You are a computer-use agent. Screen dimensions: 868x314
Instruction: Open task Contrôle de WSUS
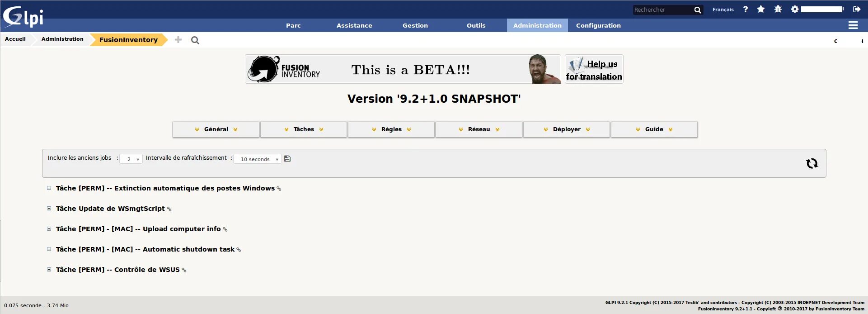coord(118,270)
